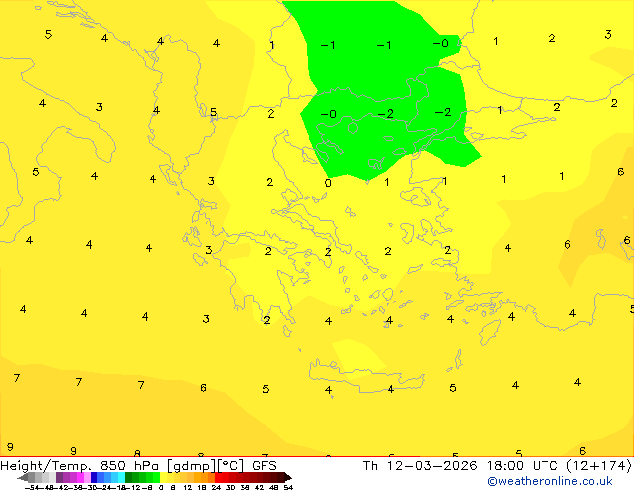The image size is (634, 490).
Task: Click the plain 0 temperature value on the map
Action: tap(328, 183)
